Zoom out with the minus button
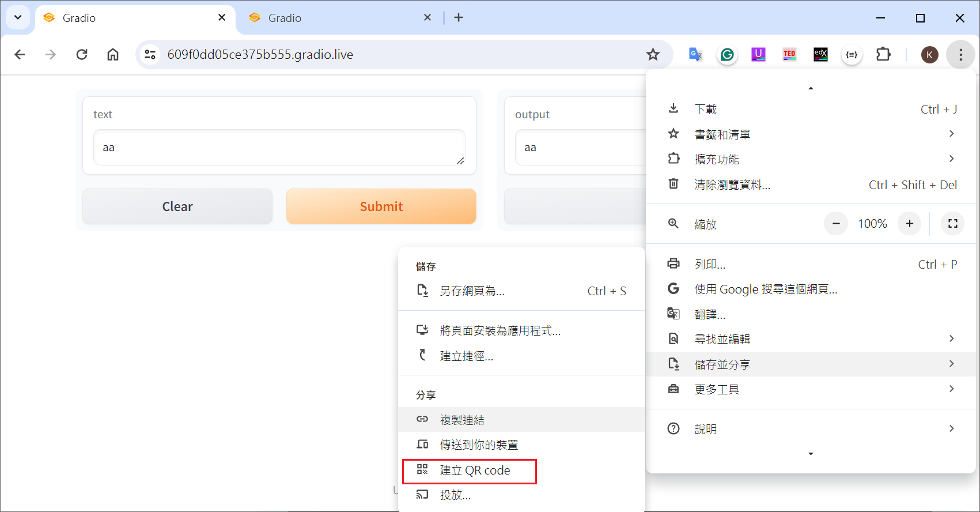The image size is (980, 512). (836, 224)
